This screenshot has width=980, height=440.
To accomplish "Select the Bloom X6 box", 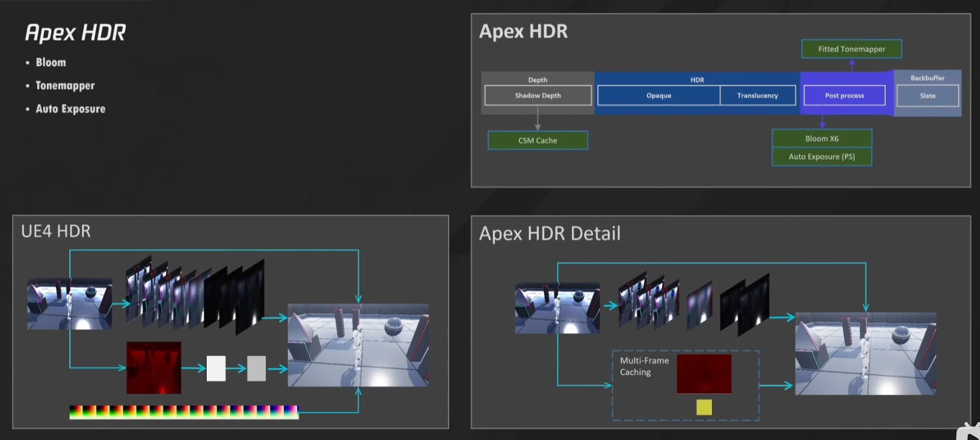I will point(821,139).
